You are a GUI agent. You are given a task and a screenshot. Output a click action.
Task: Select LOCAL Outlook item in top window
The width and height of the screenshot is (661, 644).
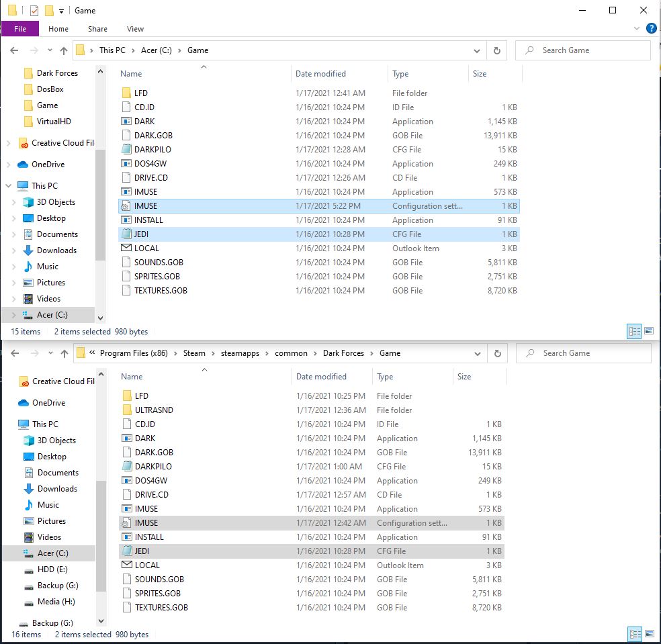(x=319, y=248)
